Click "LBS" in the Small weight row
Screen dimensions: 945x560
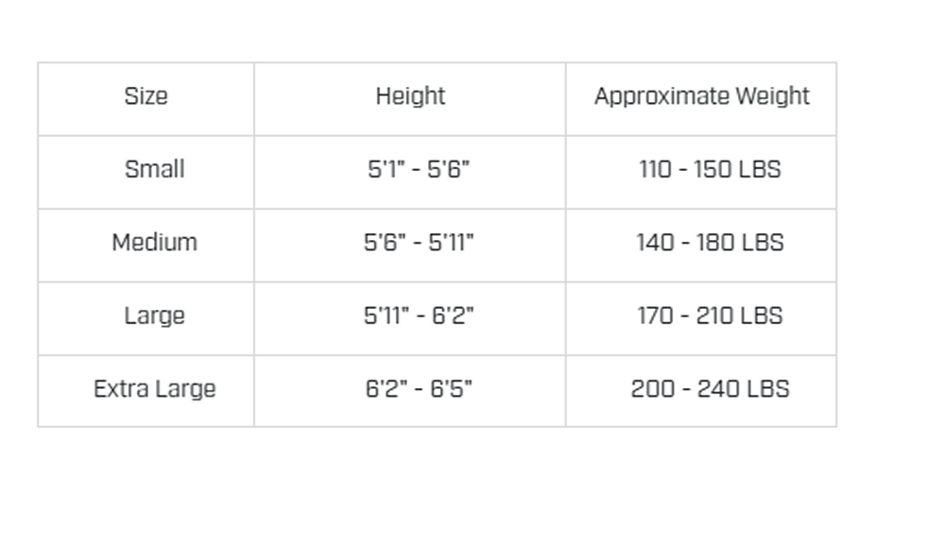pos(760,170)
